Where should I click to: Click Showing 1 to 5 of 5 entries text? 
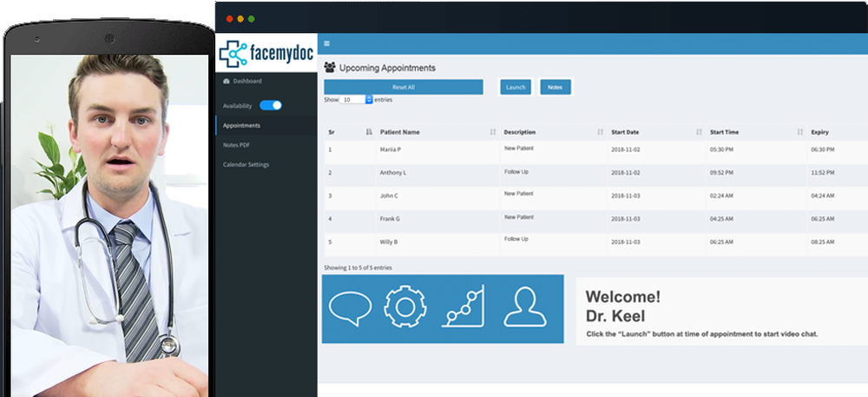tap(358, 268)
